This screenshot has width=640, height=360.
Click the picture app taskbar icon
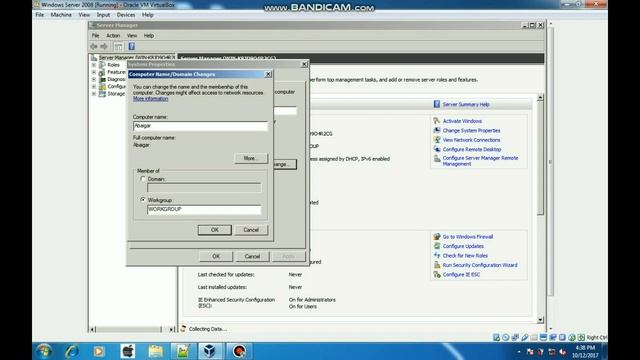click(x=183, y=351)
